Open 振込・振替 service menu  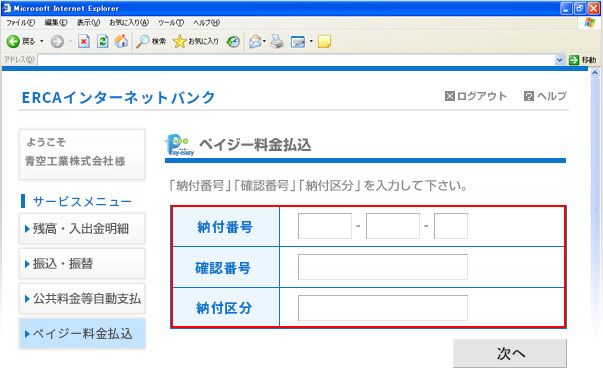[x=82, y=263]
